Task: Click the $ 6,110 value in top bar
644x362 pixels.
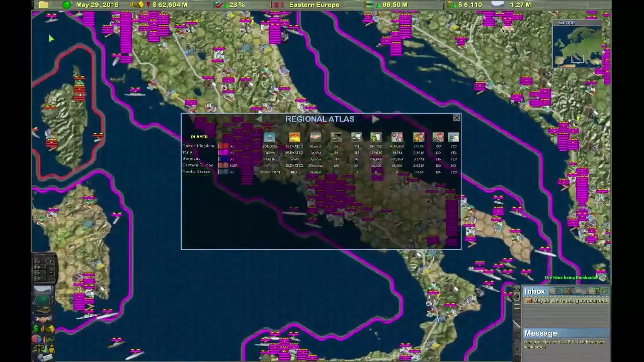Action: point(470,5)
